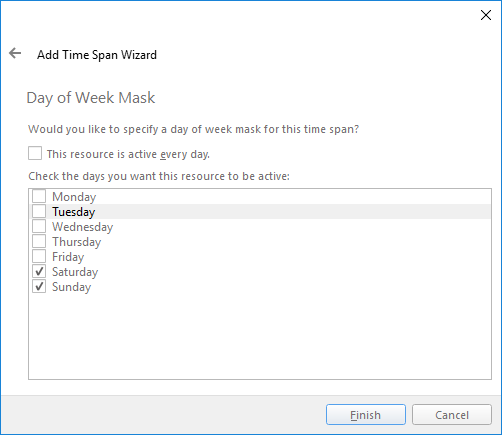The image size is (502, 435).
Task: Click the Finish button
Action: point(366,415)
